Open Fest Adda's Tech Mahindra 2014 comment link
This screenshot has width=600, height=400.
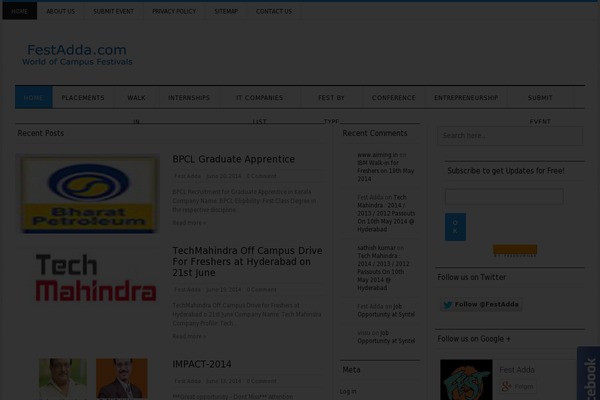(x=386, y=214)
